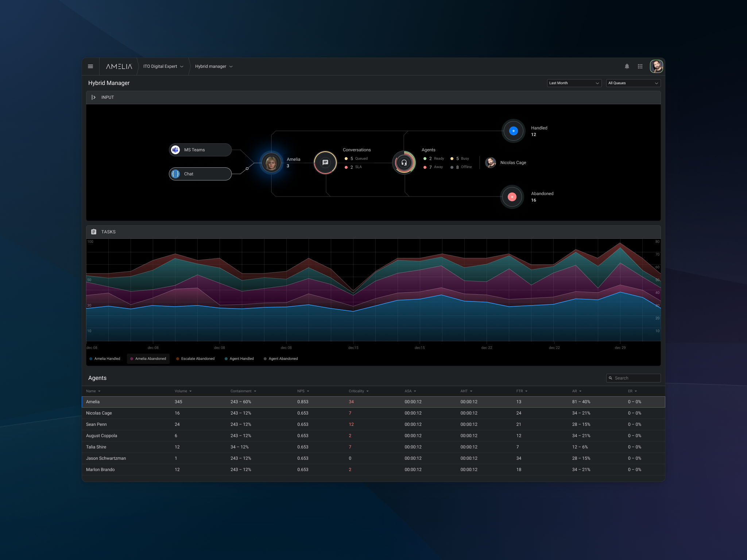Screen dimensions: 747x560
Task: Click the Chat channel button
Action: pyautogui.click(x=200, y=174)
